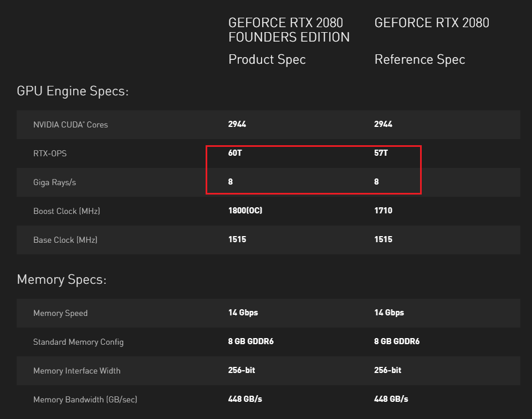The image size is (532, 419).
Task: Select the reference 256-bit interface width value
Action: point(387,370)
